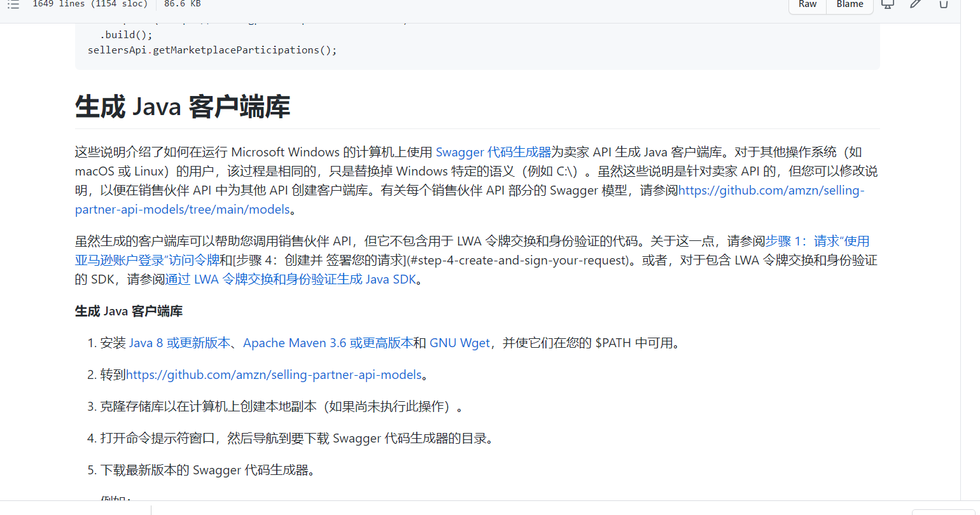Click the edit file pencil icon

click(x=915, y=4)
